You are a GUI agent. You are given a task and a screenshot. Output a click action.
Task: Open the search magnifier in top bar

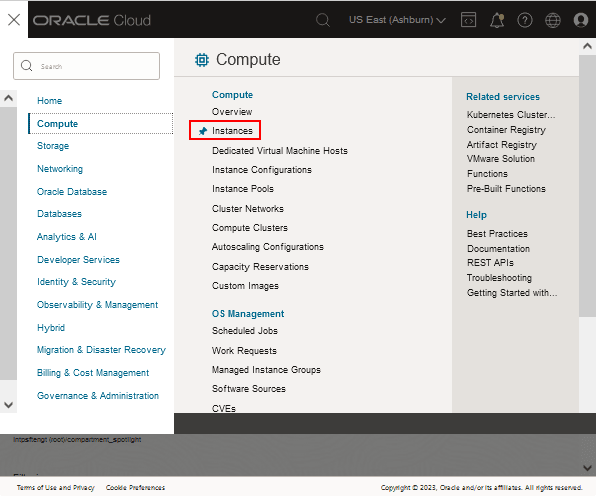(x=323, y=20)
